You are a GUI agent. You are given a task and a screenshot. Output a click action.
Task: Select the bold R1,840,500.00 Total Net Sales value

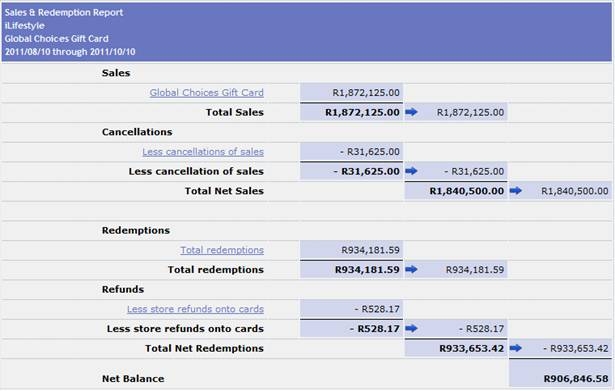(467, 191)
